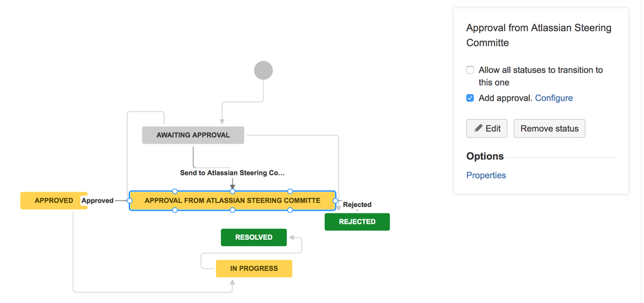
Task: Open the Configure approval link
Action: 554,98
